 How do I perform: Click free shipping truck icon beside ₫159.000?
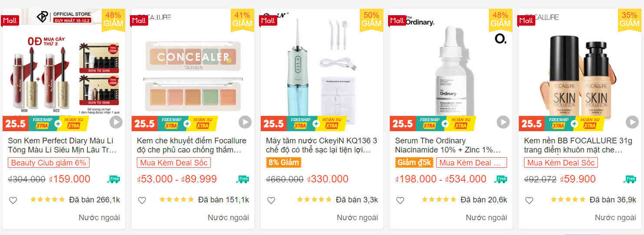[113, 179]
